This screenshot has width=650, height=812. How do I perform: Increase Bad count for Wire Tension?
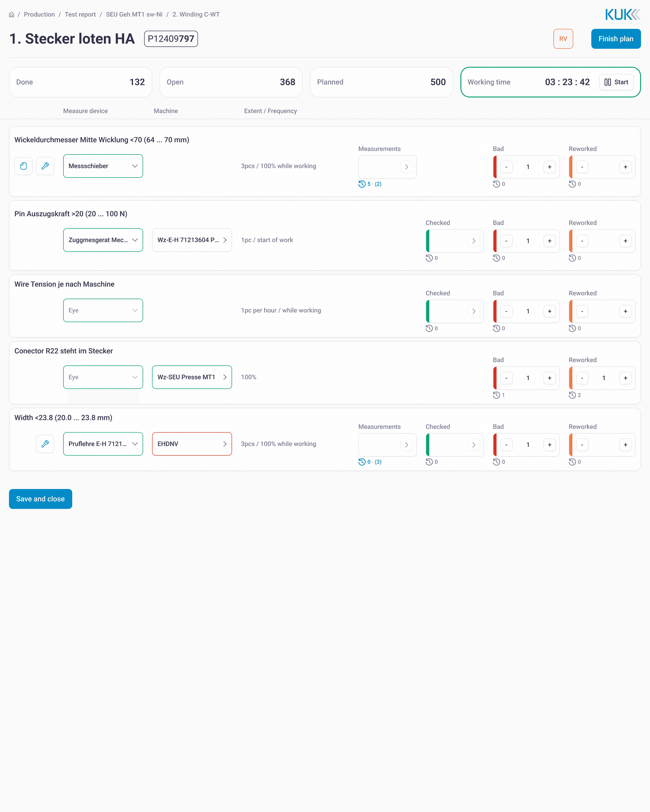point(549,312)
